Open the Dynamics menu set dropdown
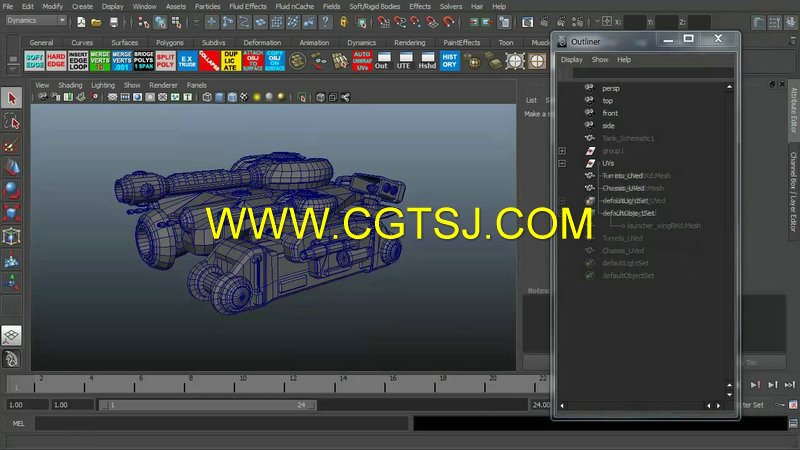800x450 pixels. click(36, 20)
